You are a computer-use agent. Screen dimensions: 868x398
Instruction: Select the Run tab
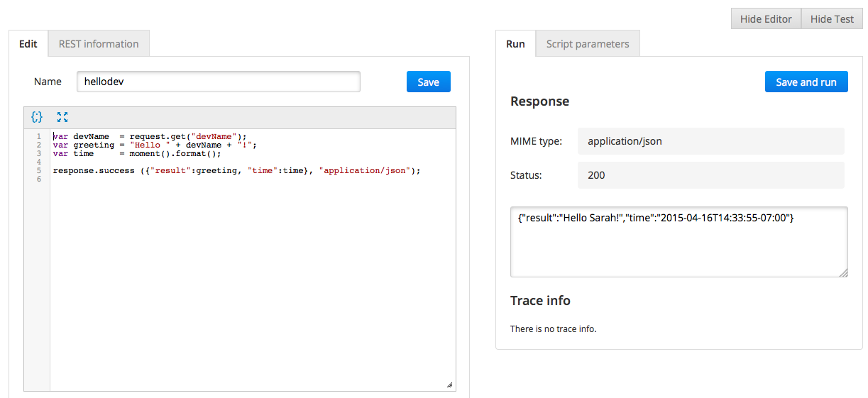pyautogui.click(x=515, y=44)
